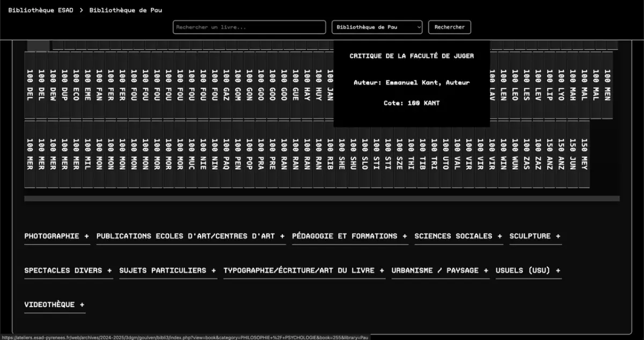Expand USUELS (USU) category

[528, 271]
